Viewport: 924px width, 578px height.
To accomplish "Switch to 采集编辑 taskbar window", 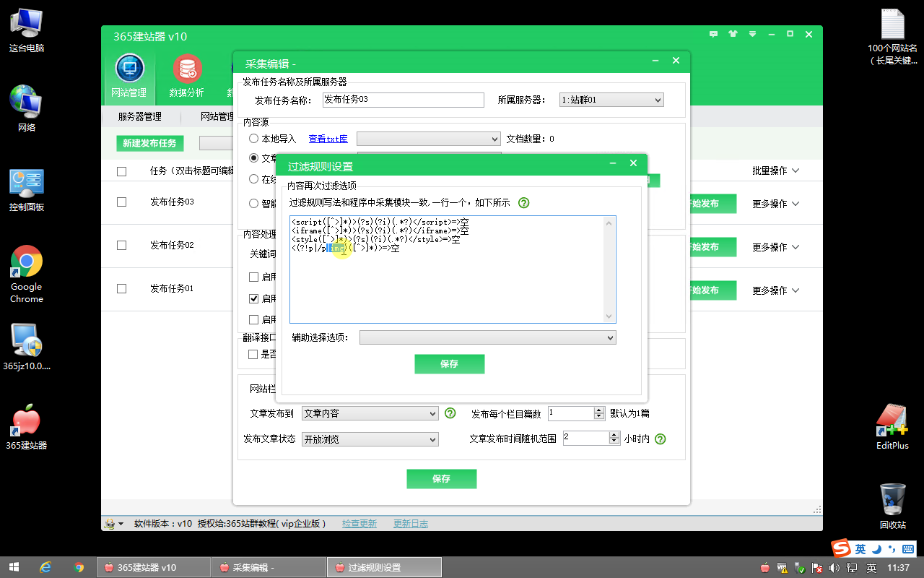I will point(268,568).
